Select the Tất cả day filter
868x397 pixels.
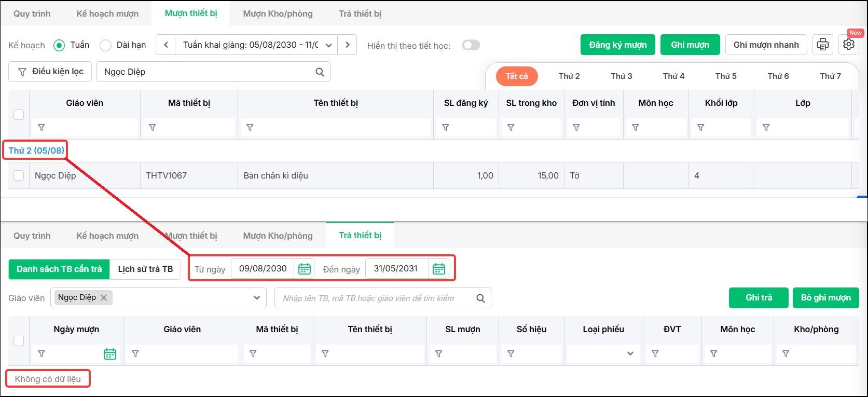tap(517, 76)
